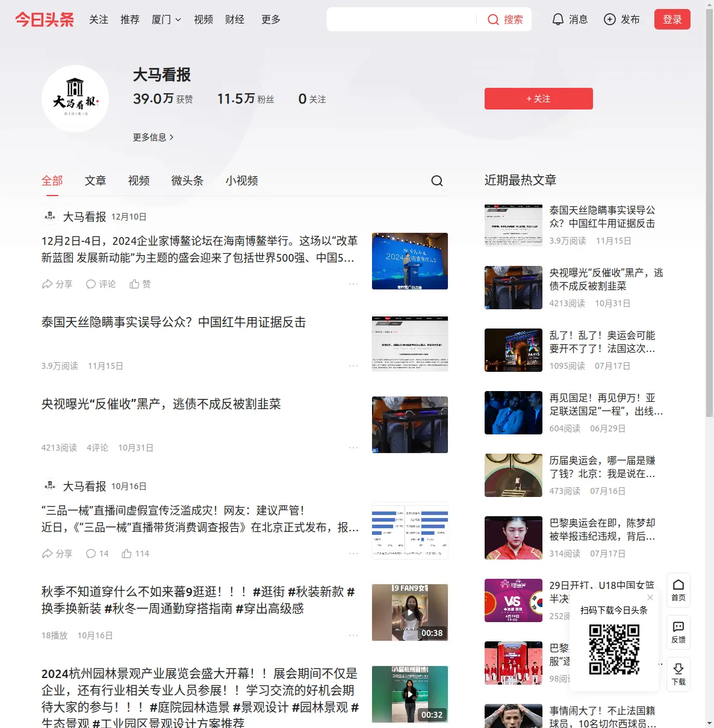Image resolution: width=714 pixels, height=728 pixels.
Task: Close the QR code download popup
Action: (650, 597)
